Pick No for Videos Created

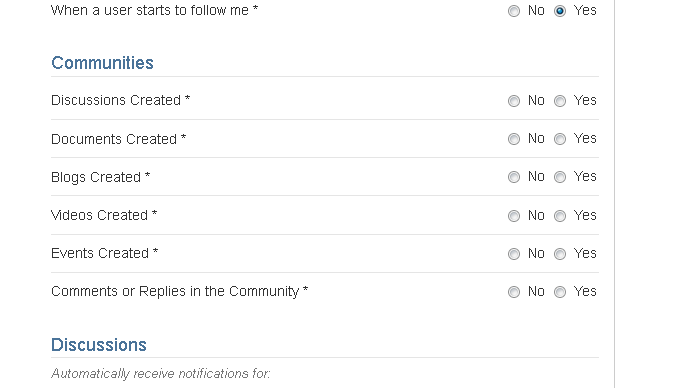[514, 216]
